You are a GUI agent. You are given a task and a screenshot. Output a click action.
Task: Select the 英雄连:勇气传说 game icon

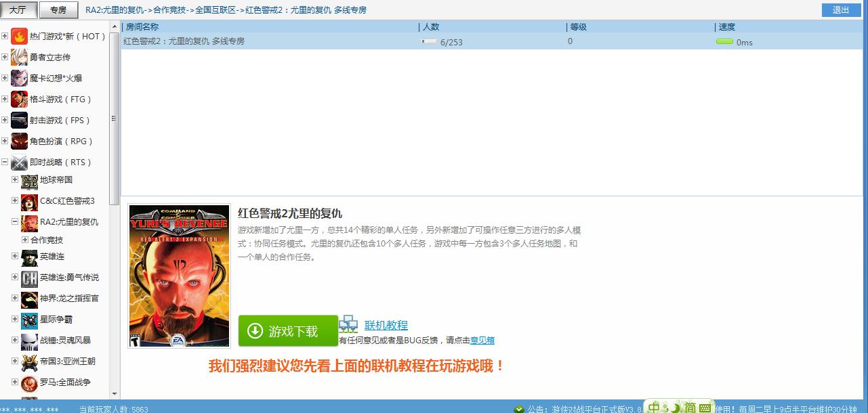point(29,278)
